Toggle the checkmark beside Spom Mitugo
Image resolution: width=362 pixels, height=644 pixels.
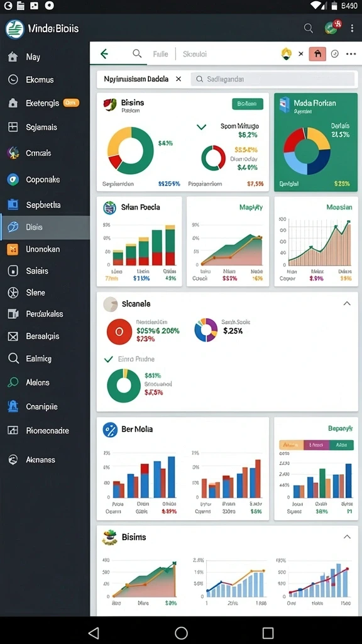tap(201, 127)
